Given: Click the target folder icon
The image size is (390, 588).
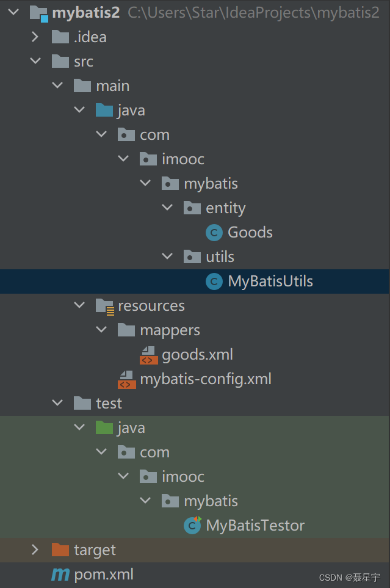Looking at the screenshot, I should [60, 550].
